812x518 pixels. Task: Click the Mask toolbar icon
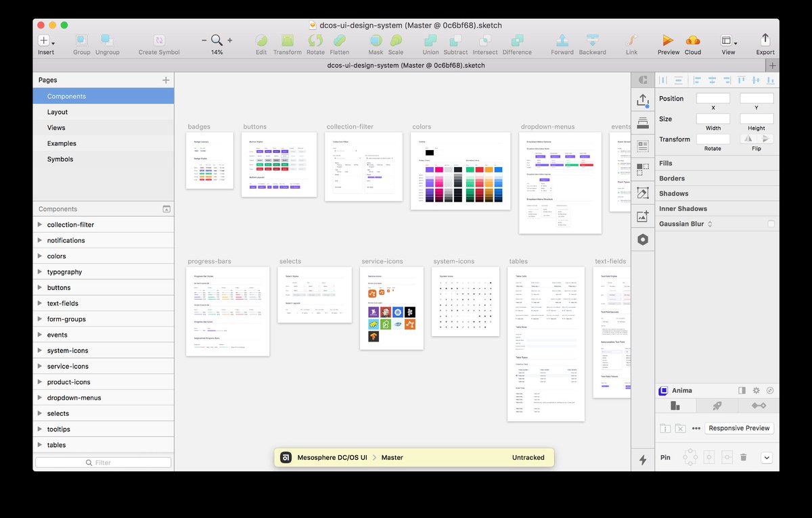click(376, 41)
